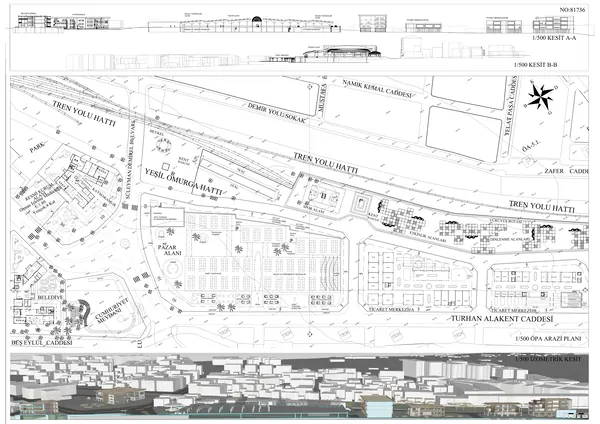Click TREN YOLU HATTI label above PARK
The width and height of the screenshot is (600, 424).
click(84, 114)
